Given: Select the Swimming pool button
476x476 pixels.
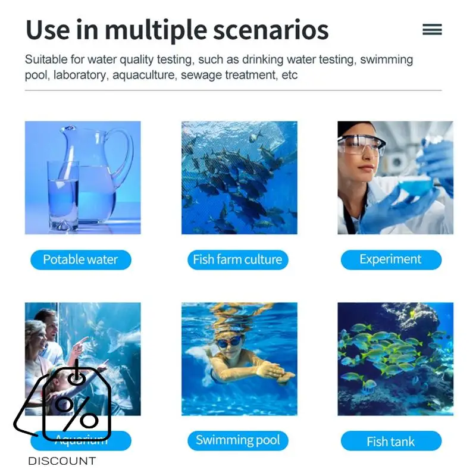Looking at the screenshot, I should [237, 440].
